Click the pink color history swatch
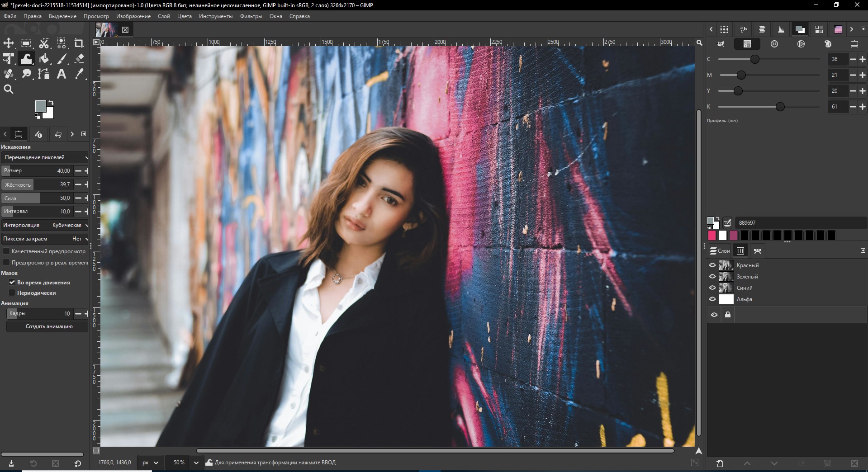 tap(712, 236)
